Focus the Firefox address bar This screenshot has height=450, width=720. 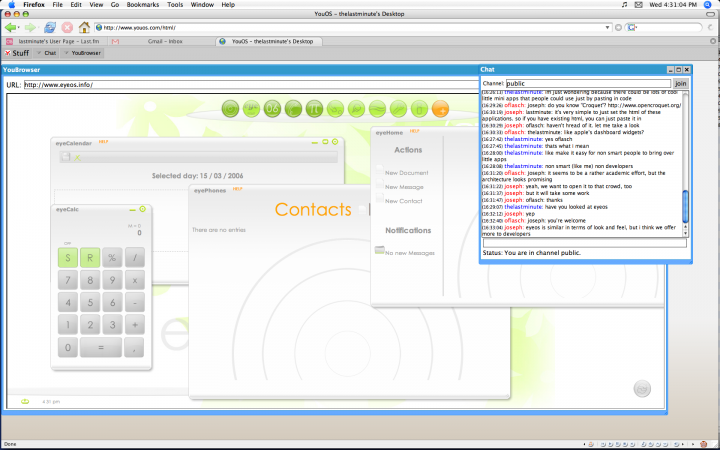coord(353,28)
